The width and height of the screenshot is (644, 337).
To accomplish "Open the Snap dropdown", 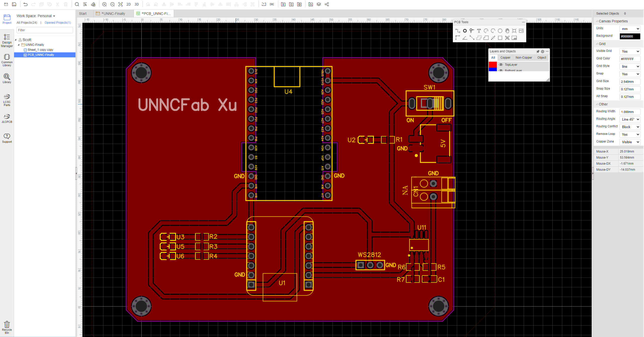I will pyautogui.click(x=630, y=74).
